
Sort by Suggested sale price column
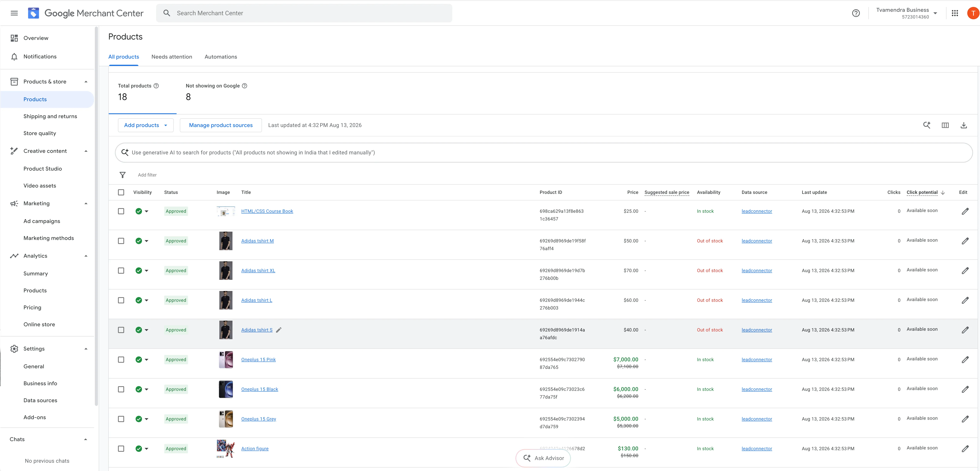click(x=667, y=193)
